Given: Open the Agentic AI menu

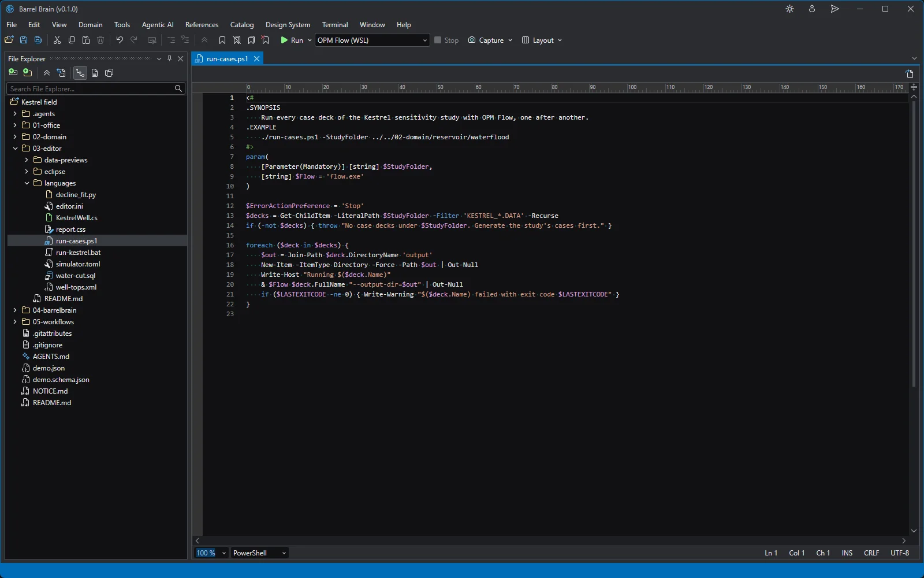Looking at the screenshot, I should [x=158, y=25].
